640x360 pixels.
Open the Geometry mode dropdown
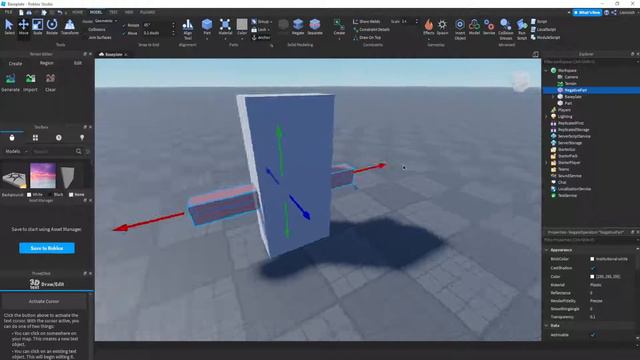106,21
